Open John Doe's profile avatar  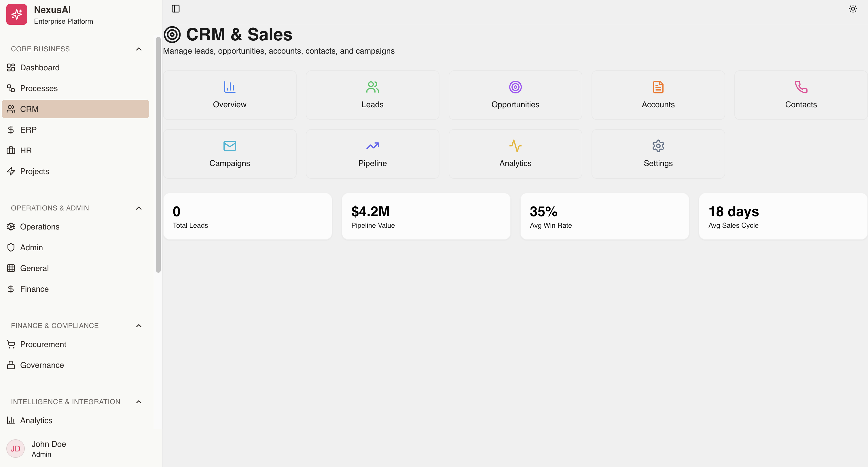(15, 449)
